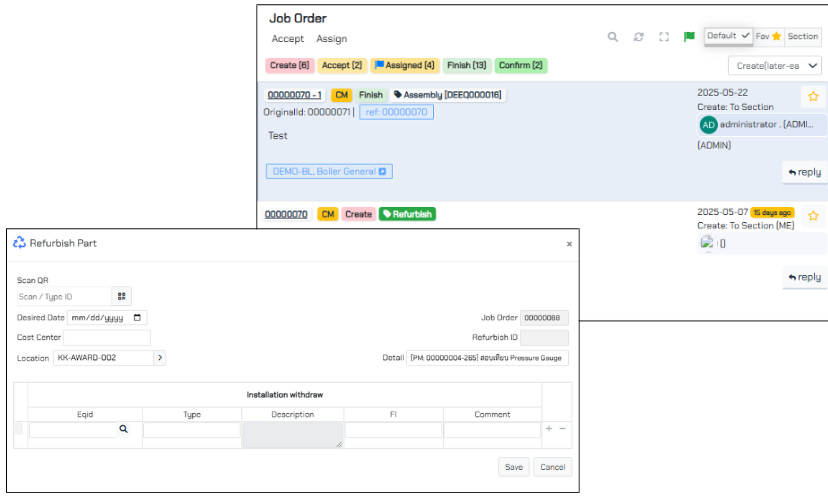Viewport: 828px width, 497px height.
Task: Click the calendar icon in Desired Date
Action: [x=138, y=317]
